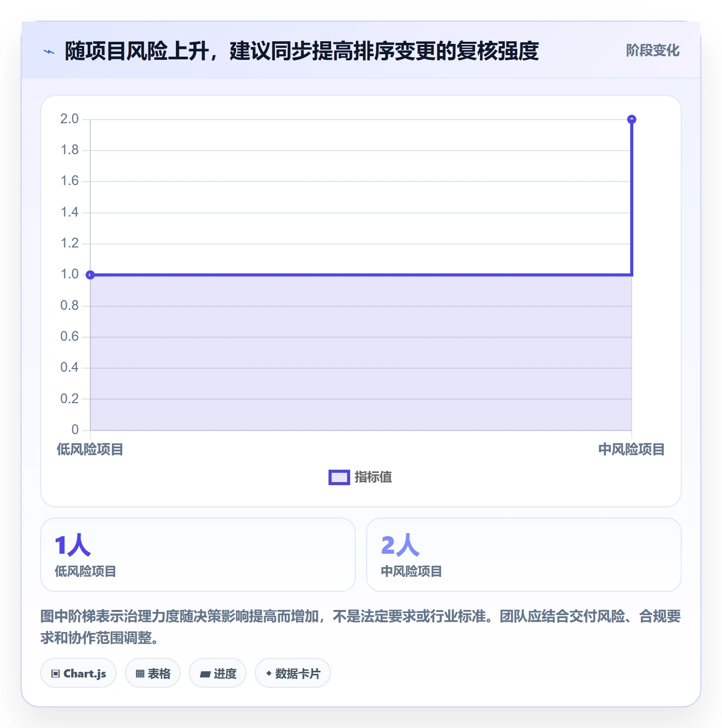Select the 2人 中风险项目 card
Viewport: 722px width, 728px height.
point(524,555)
